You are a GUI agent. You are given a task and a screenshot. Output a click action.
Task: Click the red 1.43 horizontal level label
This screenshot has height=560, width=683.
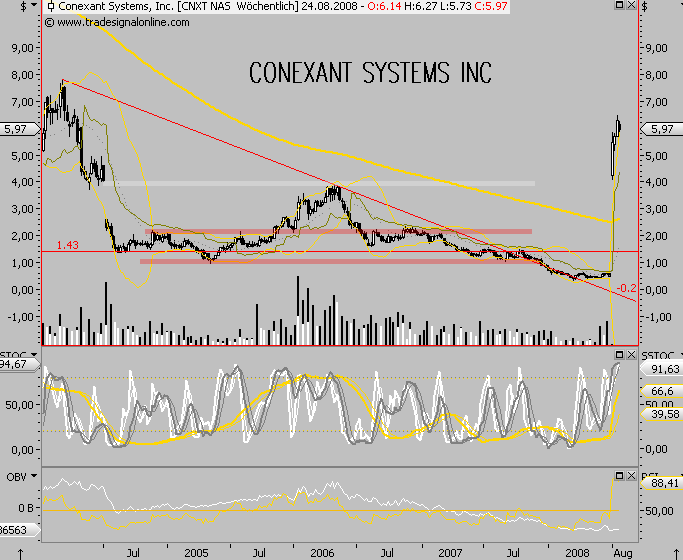[68, 245]
